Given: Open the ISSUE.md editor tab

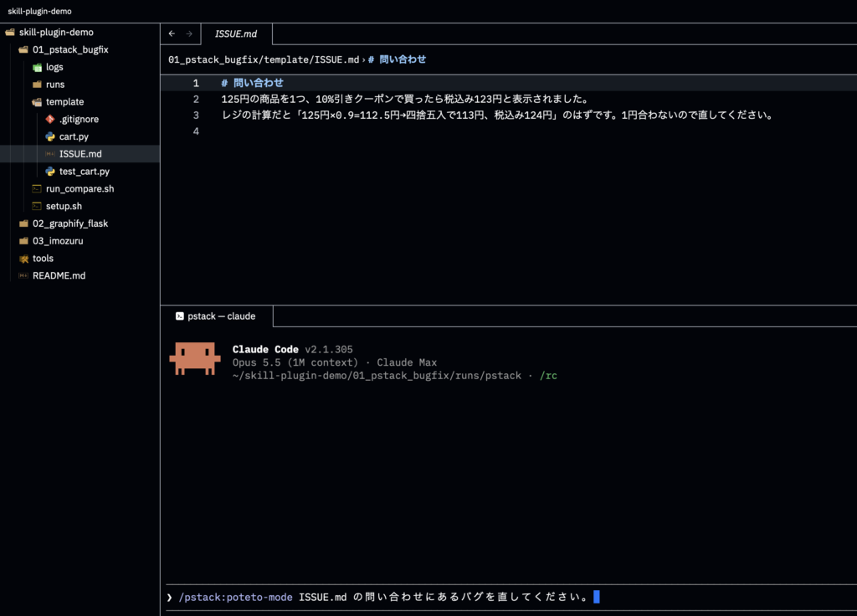Looking at the screenshot, I should coord(236,33).
